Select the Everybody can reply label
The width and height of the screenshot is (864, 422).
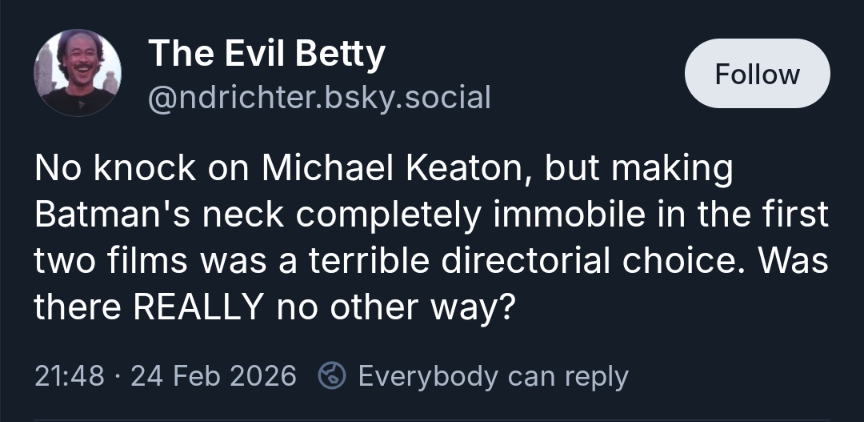click(x=493, y=376)
